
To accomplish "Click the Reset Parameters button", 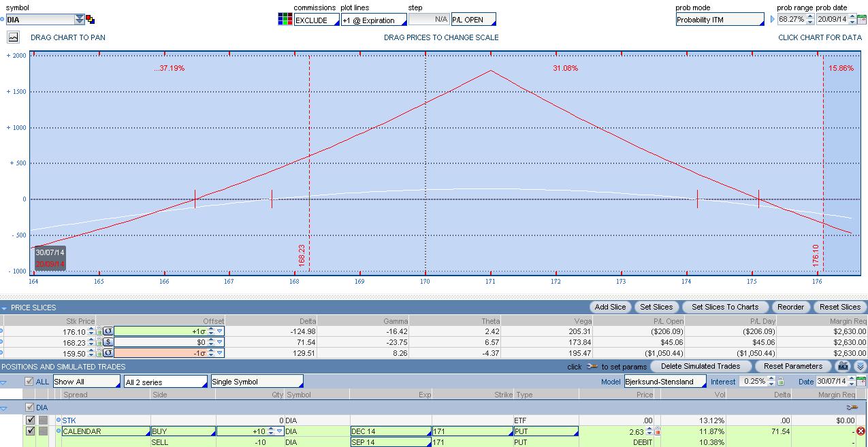I will tap(792, 366).
